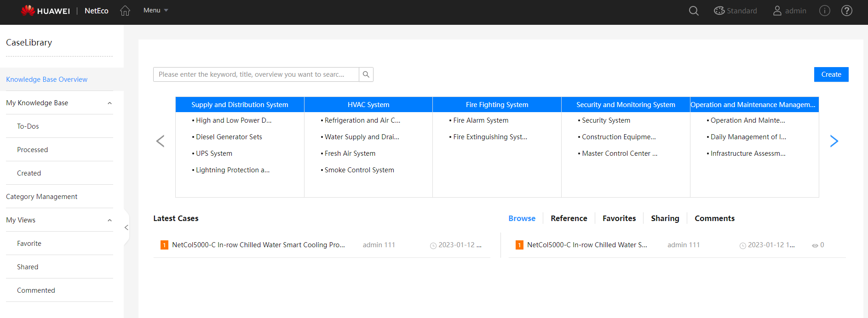Open Commented under My Views

point(36,290)
